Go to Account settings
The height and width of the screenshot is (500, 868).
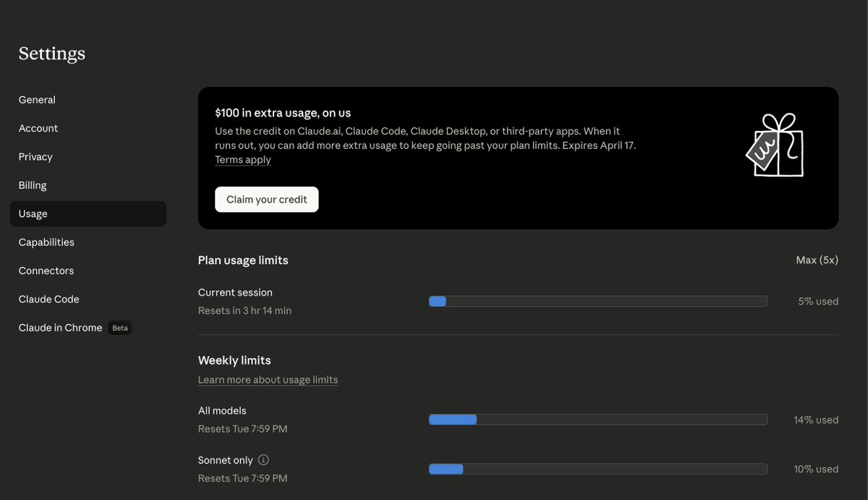(x=38, y=128)
